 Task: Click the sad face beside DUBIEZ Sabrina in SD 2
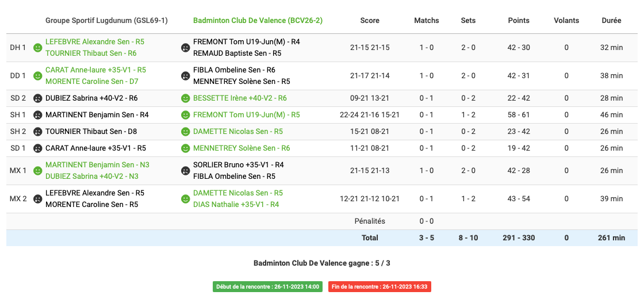38,98
